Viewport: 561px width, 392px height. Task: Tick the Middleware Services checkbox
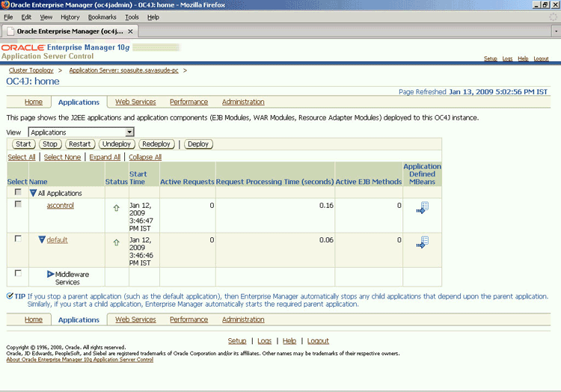[x=18, y=273]
